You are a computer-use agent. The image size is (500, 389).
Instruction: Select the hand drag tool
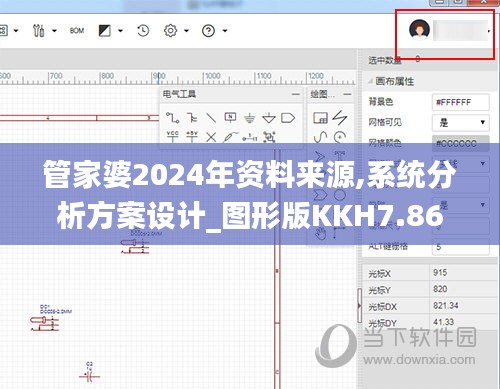point(320,233)
